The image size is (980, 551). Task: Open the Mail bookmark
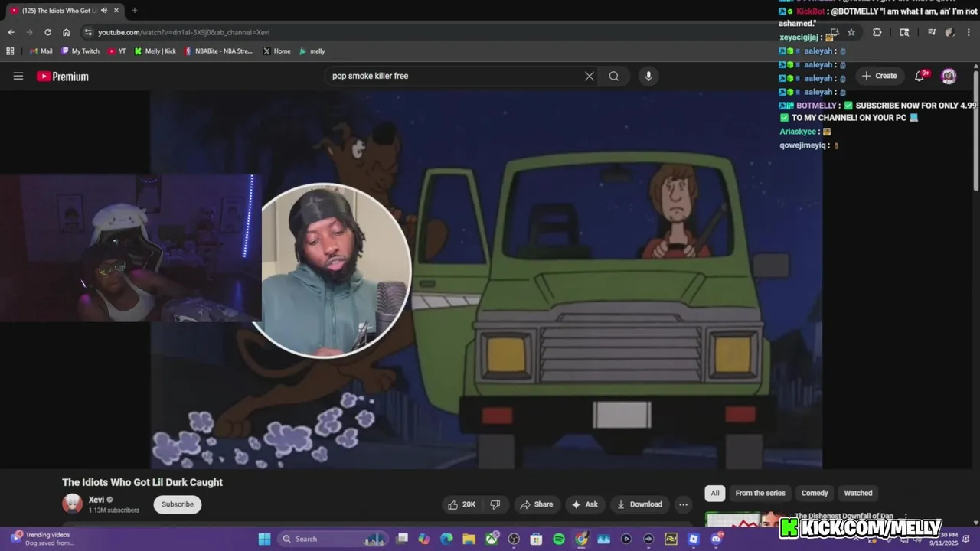41,51
